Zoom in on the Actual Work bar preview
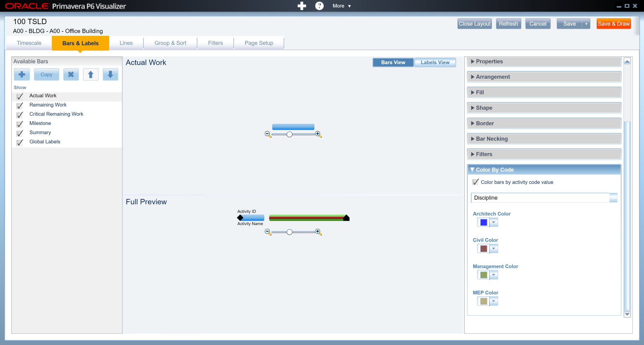 (318, 134)
